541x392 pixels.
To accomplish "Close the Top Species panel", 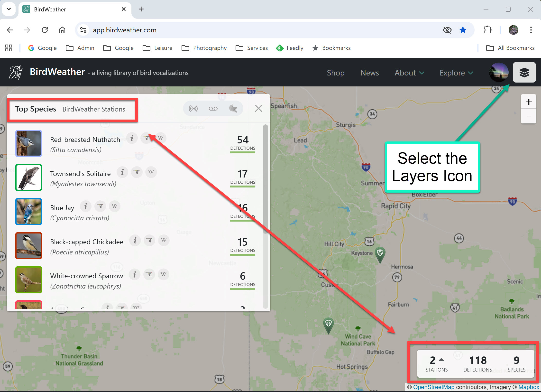I will pos(258,108).
